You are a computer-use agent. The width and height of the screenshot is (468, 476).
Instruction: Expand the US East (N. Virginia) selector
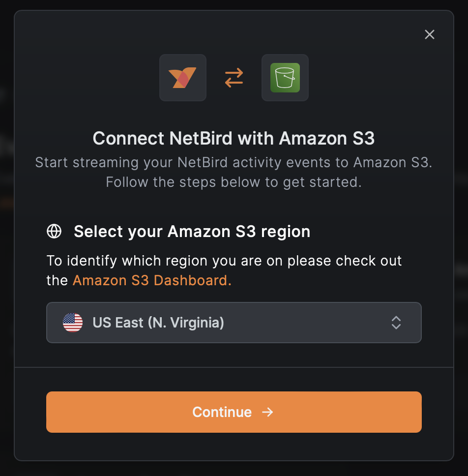(234, 323)
